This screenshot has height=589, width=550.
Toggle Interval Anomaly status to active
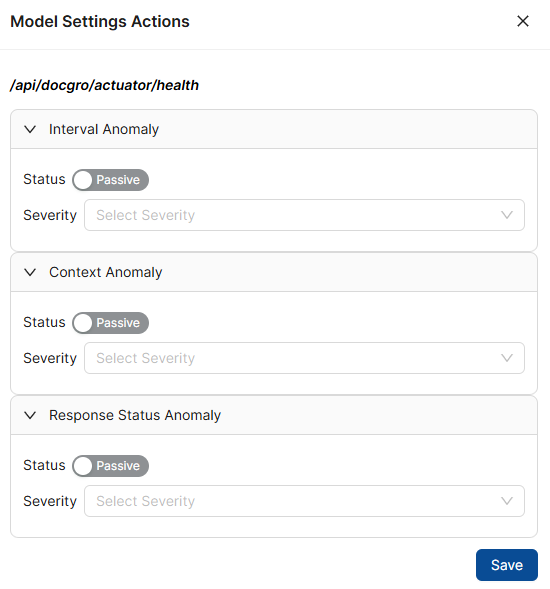(x=110, y=180)
